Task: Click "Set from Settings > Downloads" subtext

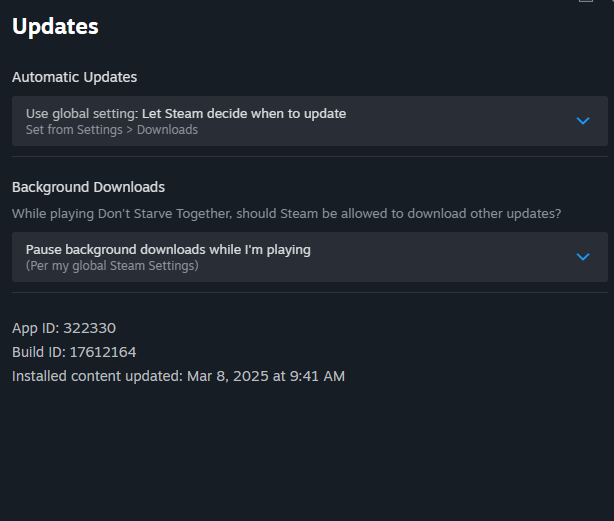Action: 112,130
